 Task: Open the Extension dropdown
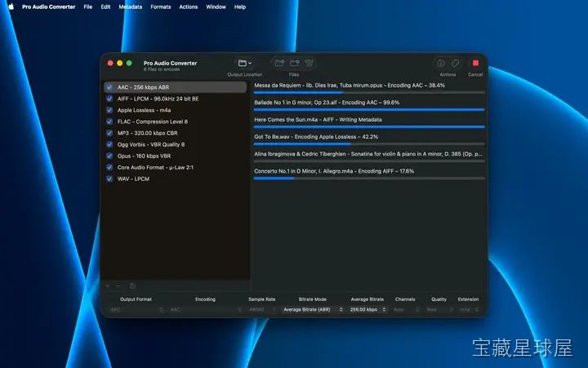(x=469, y=309)
